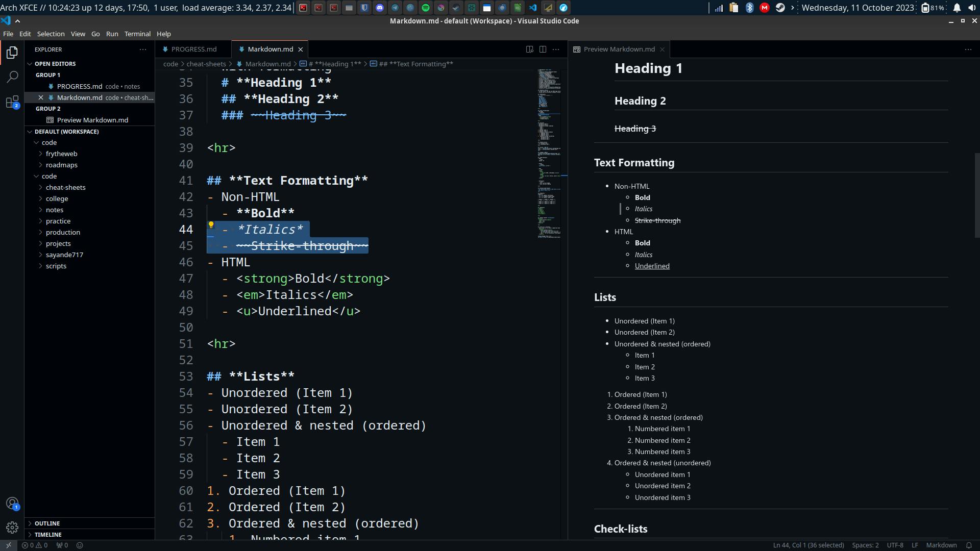Open editor more actions ellipsis

(x=556, y=49)
